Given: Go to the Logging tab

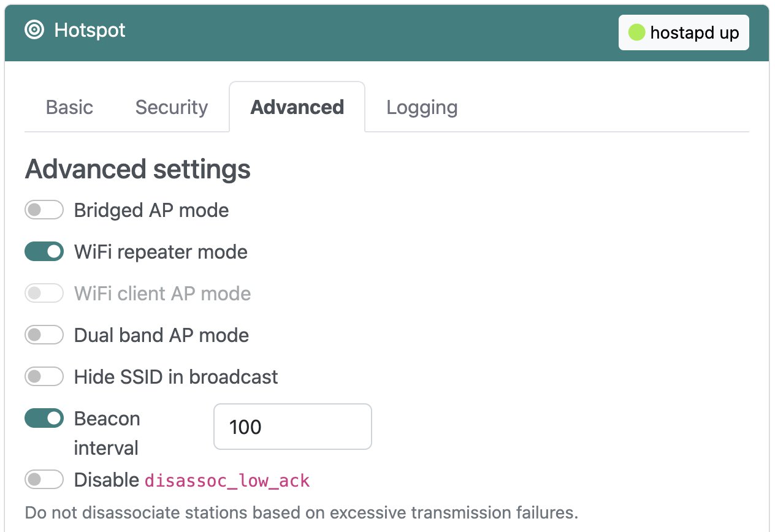Looking at the screenshot, I should (x=422, y=107).
